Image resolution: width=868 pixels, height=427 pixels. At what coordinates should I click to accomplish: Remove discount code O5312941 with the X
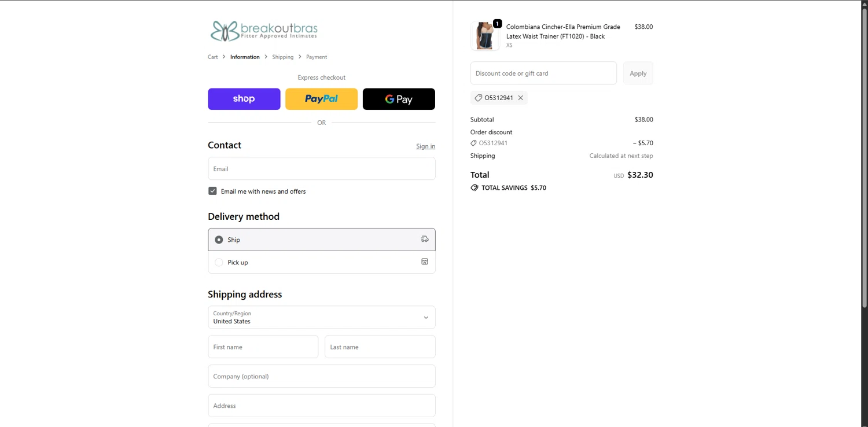tap(521, 98)
